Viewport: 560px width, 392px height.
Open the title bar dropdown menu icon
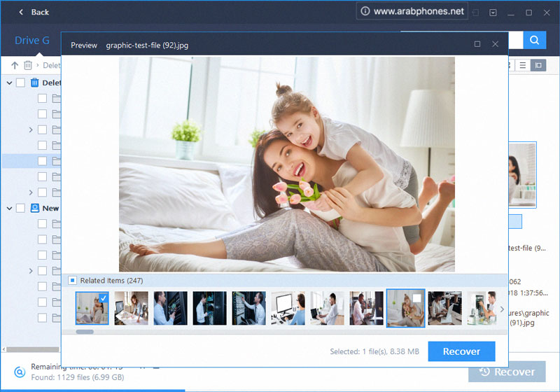pyautogui.click(x=493, y=13)
